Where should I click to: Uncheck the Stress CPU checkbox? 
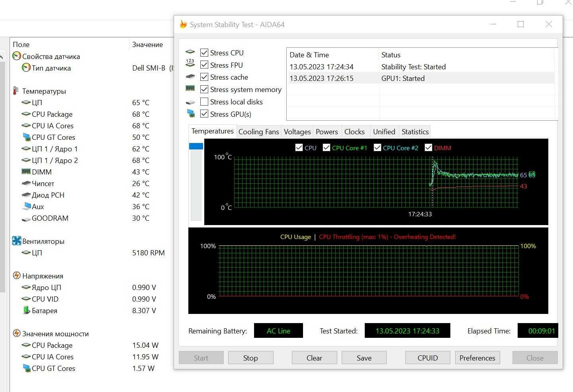point(204,53)
